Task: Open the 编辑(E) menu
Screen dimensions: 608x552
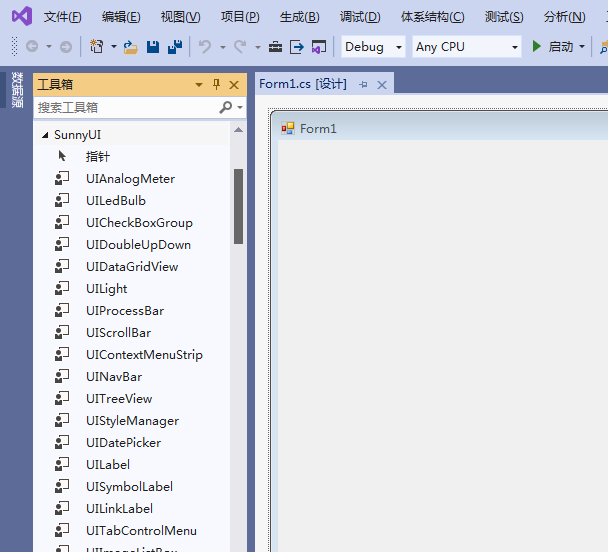Action: tap(121, 17)
